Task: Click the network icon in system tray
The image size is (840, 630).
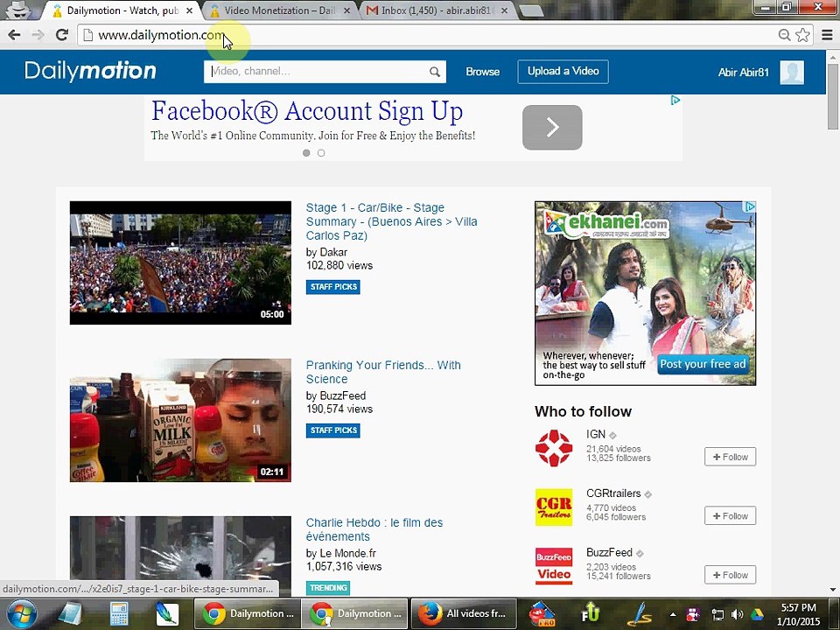Action: [x=717, y=614]
